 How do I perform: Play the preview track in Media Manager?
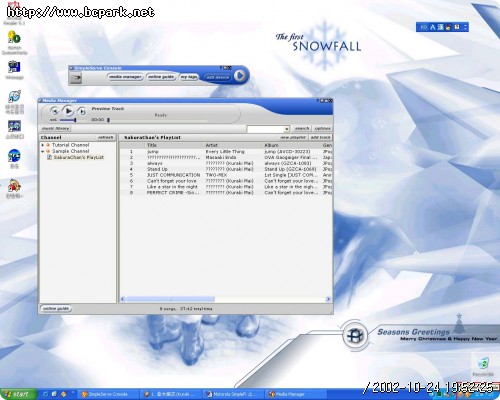[x=68, y=111]
